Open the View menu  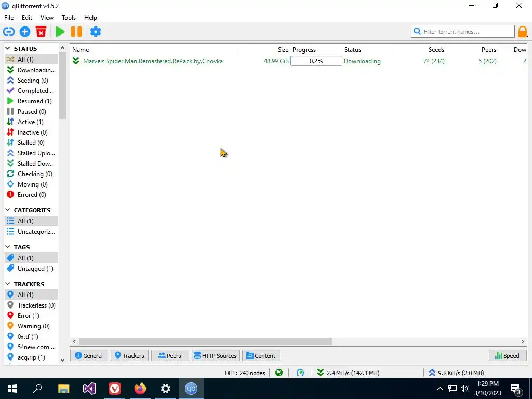click(x=47, y=18)
